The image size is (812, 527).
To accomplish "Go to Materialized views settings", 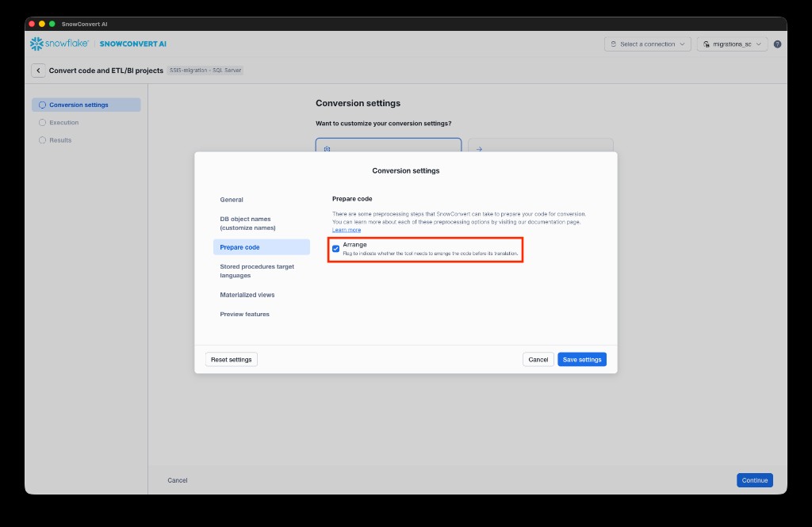I will click(x=247, y=295).
